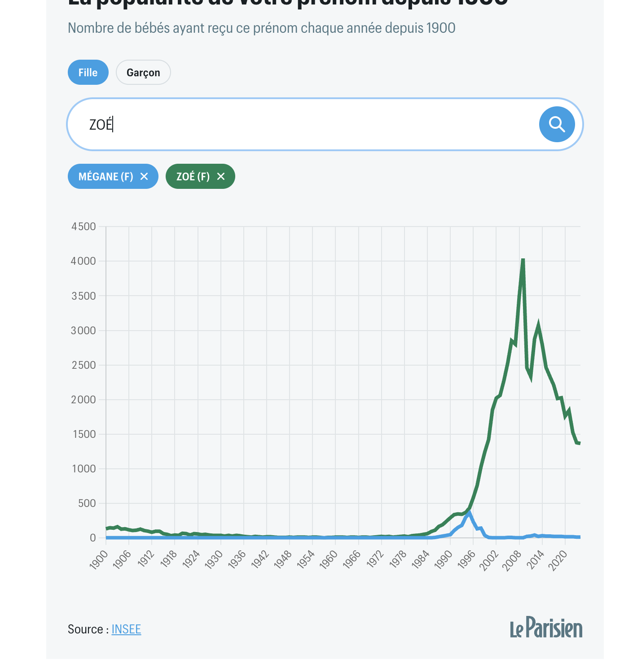
Task: Click the 2000 y-axis label
Action: click(x=83, y=399)
